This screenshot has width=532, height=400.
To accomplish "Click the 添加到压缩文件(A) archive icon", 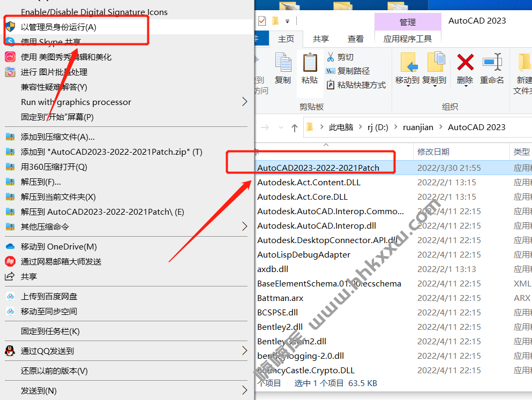I will click(x=10, y=137).
